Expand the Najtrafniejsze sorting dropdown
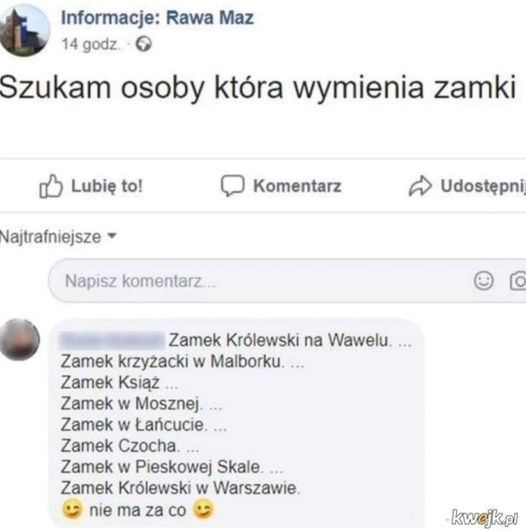Image resolution: width=526 pixels, height=531 pixels. [58, 236]
